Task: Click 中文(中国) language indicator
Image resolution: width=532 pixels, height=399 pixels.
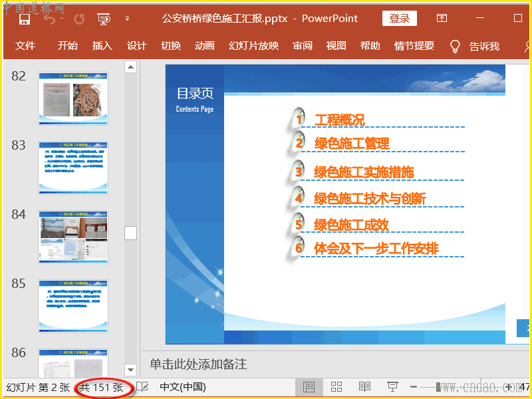Action: pyautogui.click(x=183, y=387)
